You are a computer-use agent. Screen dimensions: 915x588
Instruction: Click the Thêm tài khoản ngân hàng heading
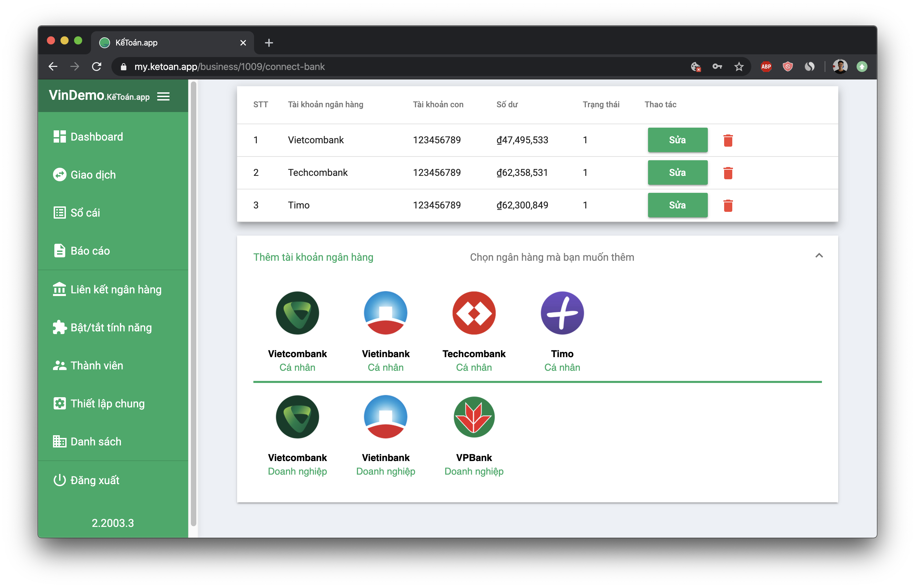point(313,257)
